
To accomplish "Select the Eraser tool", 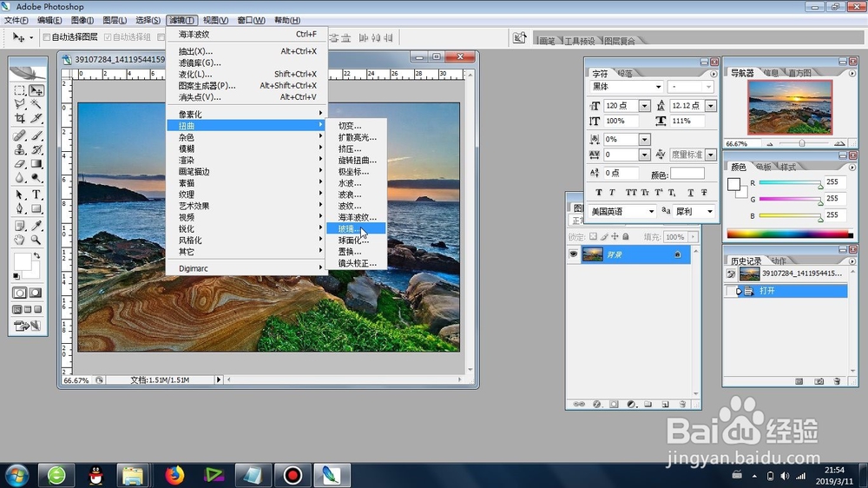I will (x=20, y=164).
